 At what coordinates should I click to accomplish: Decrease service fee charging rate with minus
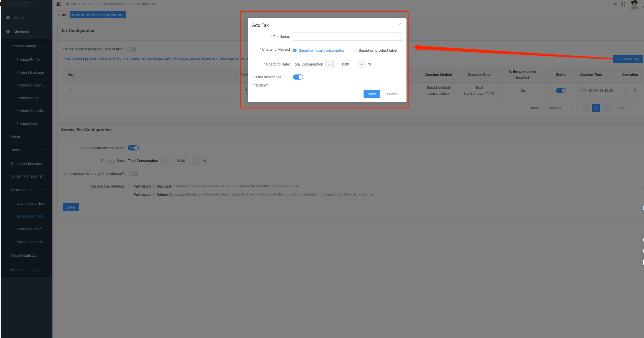(x=164, y=161)
